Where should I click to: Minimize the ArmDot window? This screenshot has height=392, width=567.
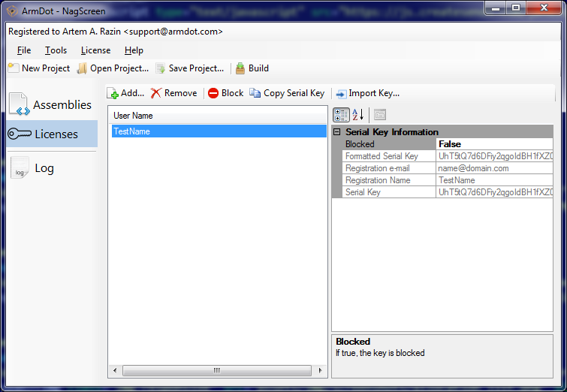tap(496, 8)
